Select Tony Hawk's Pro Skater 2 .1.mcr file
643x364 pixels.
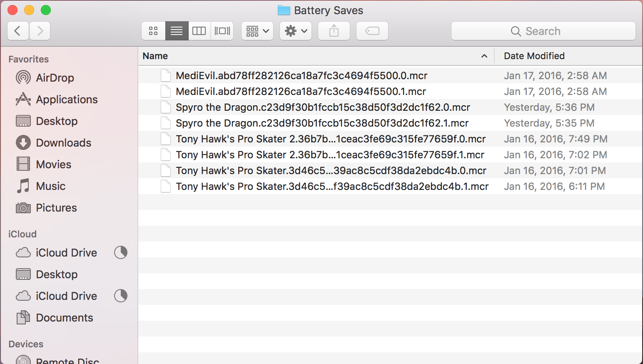pos(390,155)
